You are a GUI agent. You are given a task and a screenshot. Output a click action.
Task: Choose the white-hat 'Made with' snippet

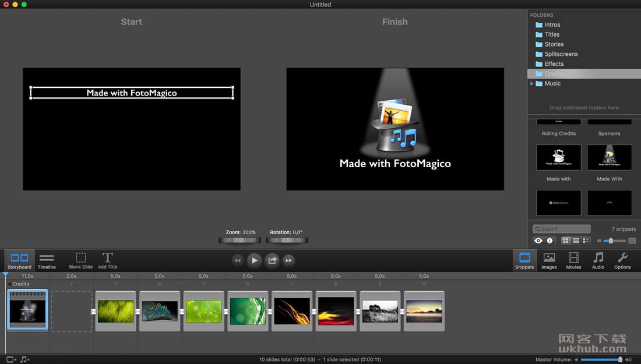558,157
